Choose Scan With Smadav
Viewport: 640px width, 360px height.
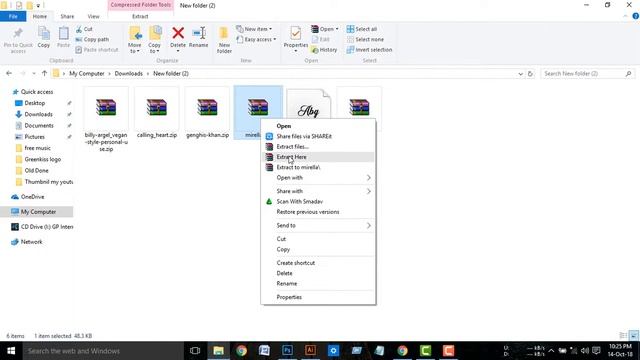(318, 202)
